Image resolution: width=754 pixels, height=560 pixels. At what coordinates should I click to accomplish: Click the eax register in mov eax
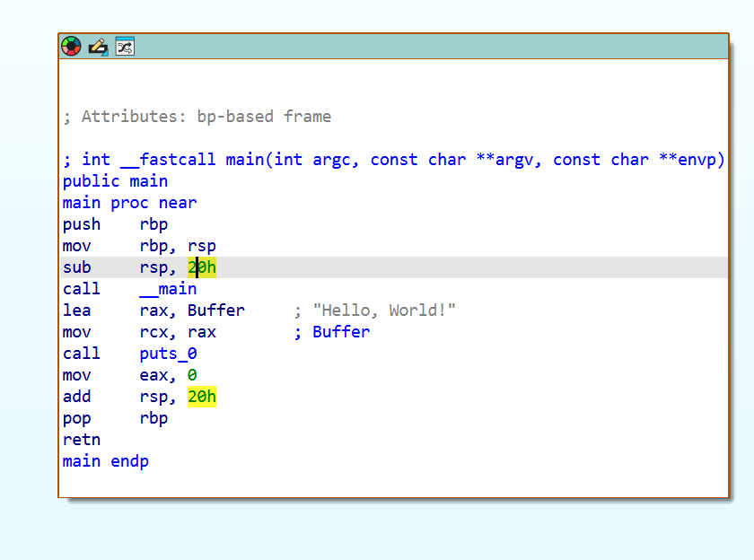click(x=153, y=375)
